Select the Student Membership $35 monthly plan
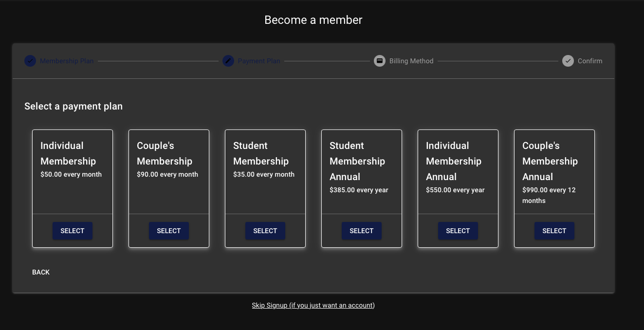The width and height of the screenshot is (644, 330). [x=265, y=231]
